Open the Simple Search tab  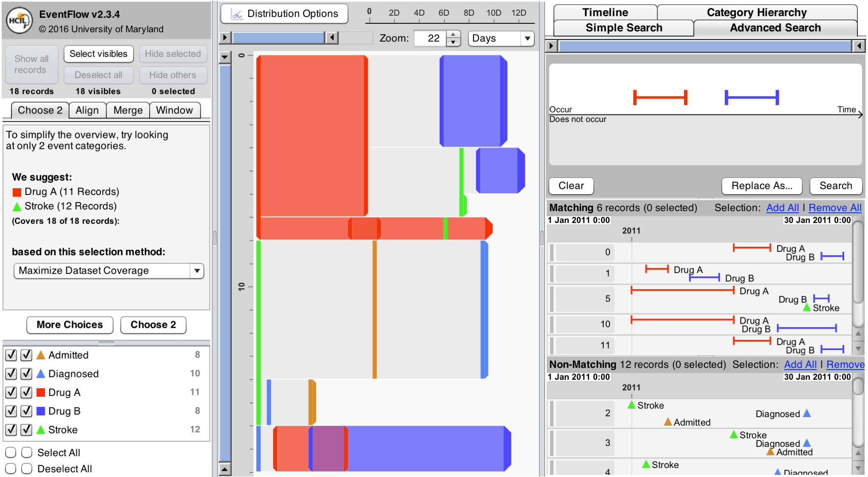pyautogui.click(x=624, y=28)
